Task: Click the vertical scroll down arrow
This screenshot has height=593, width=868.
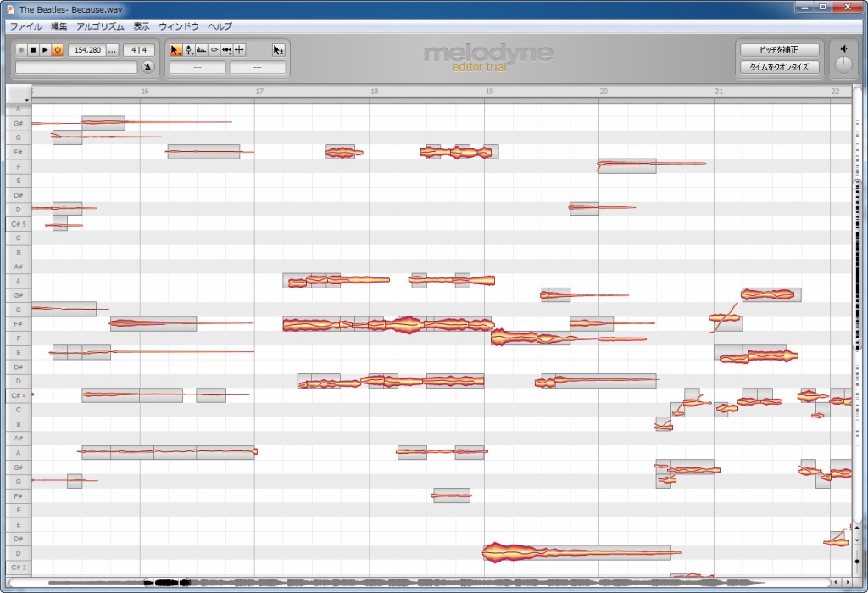Action: click(858, 540)
